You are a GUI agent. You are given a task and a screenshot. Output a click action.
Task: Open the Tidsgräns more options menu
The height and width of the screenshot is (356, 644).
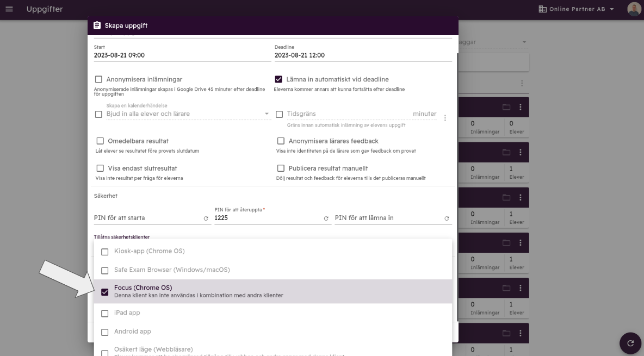coord(445,117)
